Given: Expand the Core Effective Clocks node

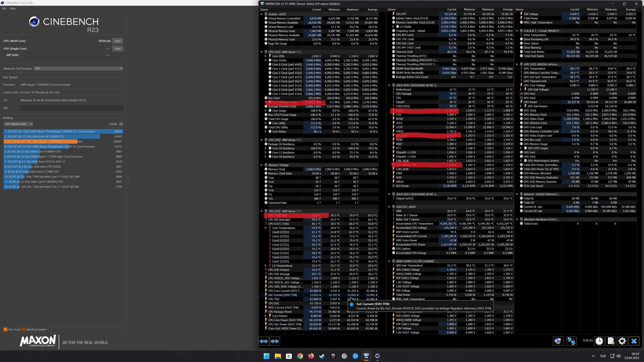Looking at the screenshot, I should tap(265, 102).
